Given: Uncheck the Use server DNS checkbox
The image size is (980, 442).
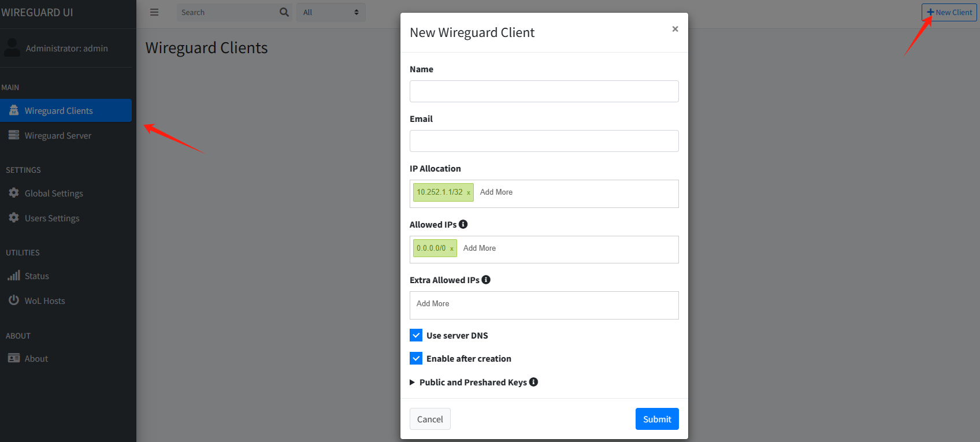Looking at the screenshot, I should coord(416,335).
